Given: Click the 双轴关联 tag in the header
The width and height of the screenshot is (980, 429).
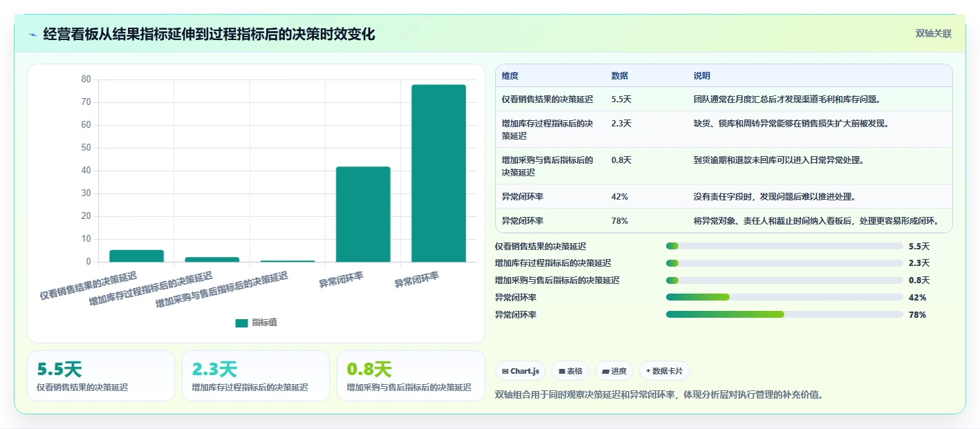Looking at the screenshot, I should (x=934, y=34).
